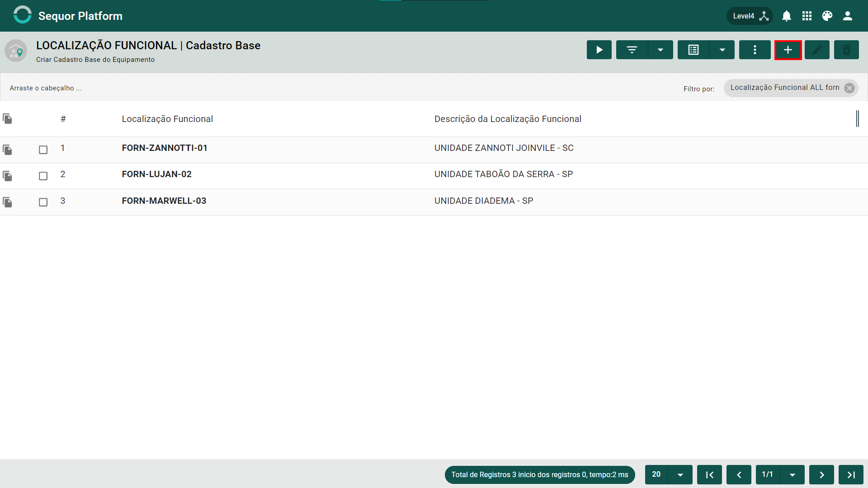The width and height of the screenshot is (868, 488).
Task: Edit record with the pencil button
Action: point(817,50)
